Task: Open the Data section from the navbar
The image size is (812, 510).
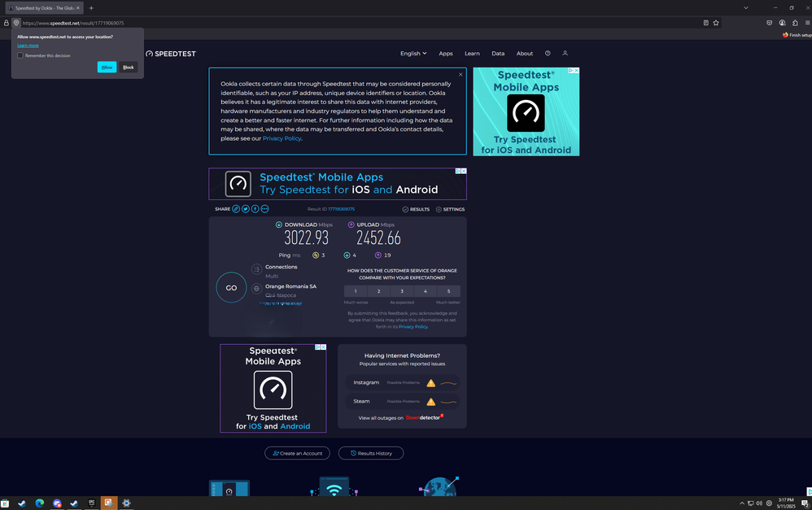Action: [498, 53]
